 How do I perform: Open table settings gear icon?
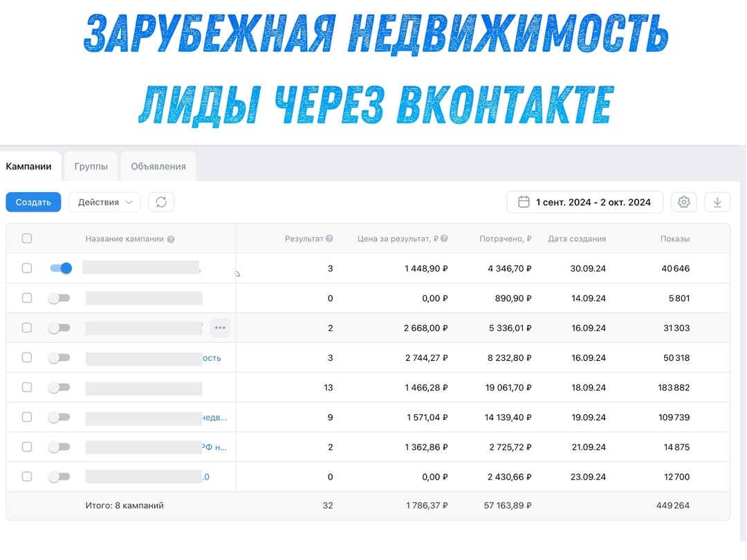pyautogui.click(x=683, y=202)
